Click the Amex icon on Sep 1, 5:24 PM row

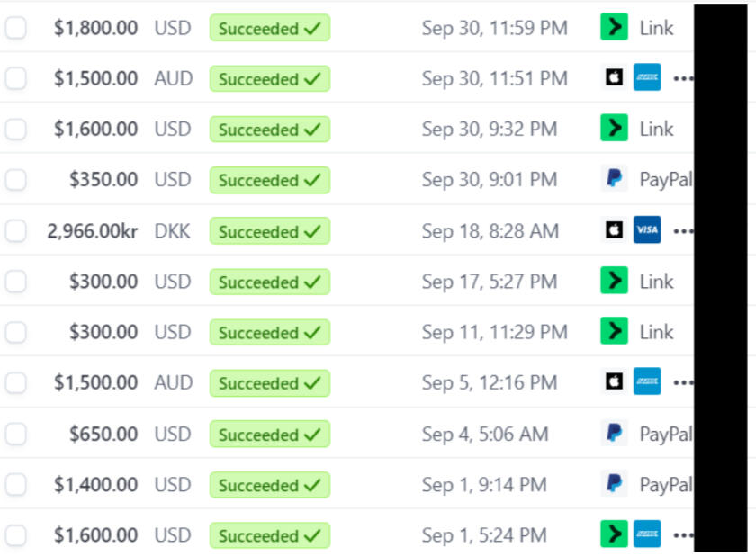pos(646,534)
